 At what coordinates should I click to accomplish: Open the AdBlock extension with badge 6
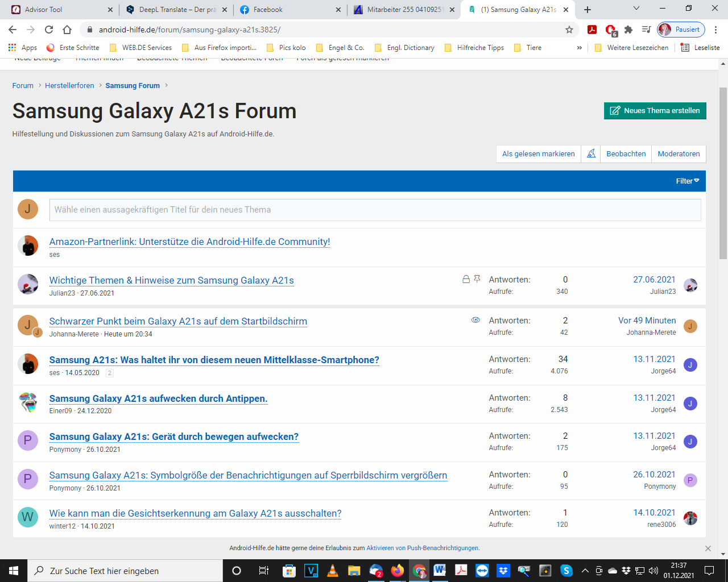pyautogui.click(x=611, y=30)
